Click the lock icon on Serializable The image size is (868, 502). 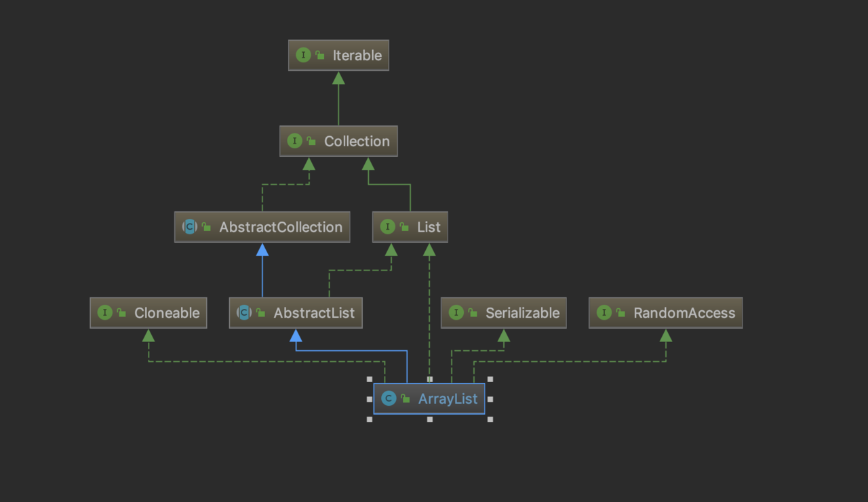[473, 313]
